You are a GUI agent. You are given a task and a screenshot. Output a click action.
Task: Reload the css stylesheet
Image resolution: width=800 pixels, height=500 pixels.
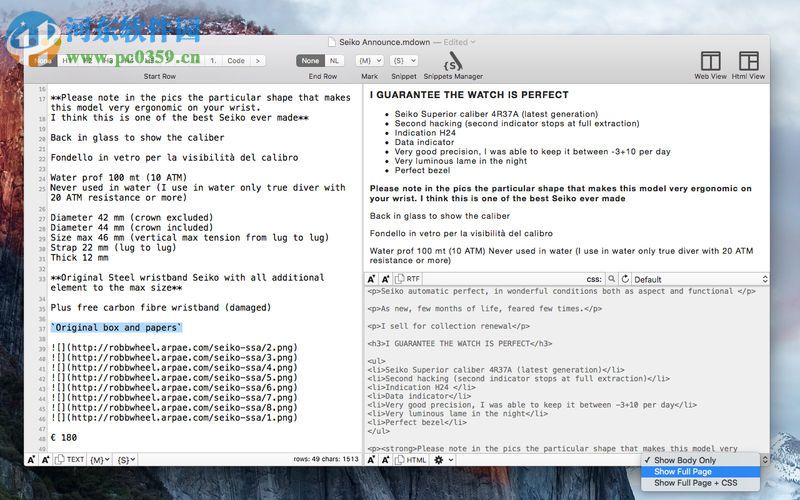625,279
